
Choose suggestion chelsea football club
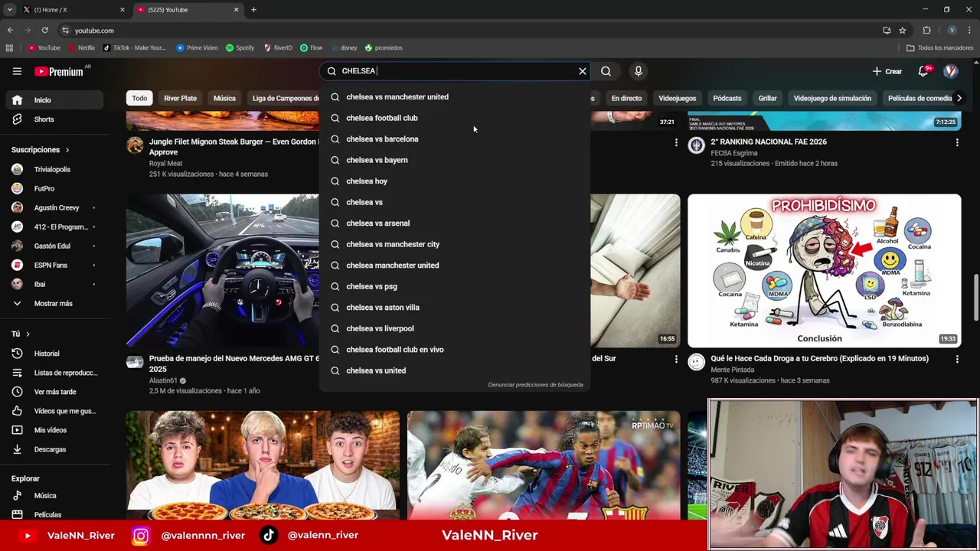455,118
